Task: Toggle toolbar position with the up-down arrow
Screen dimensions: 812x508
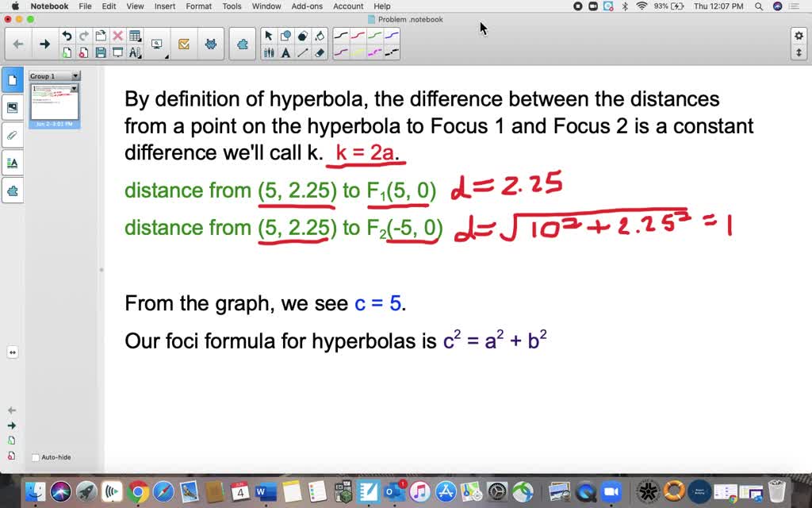Action: click(x=799, y=52)
